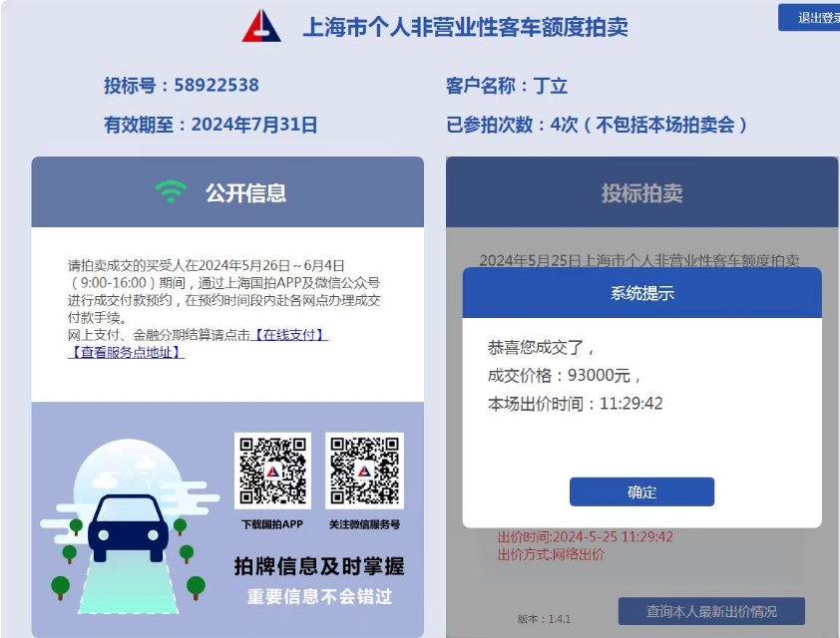The image size is (840, 638).
Task: Click the 拍牌信息及时掌握 banner text
Action: click(x=319, y=566)
